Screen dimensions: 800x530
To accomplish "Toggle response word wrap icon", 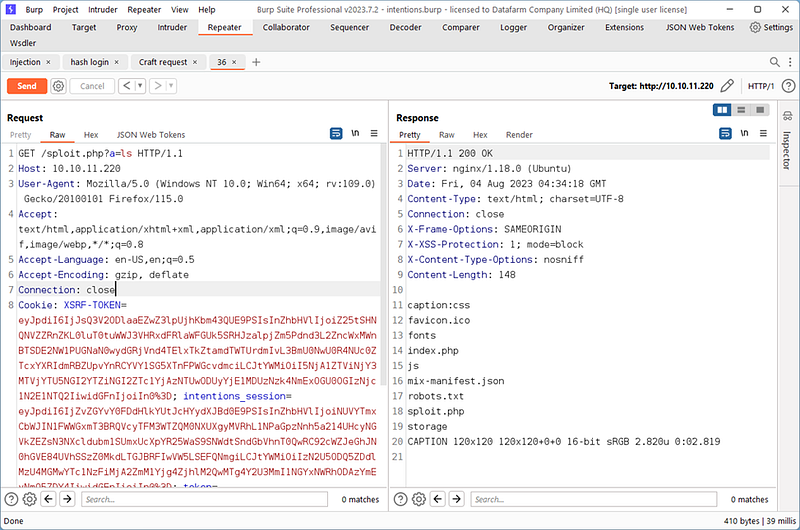I will coord(725,134).
